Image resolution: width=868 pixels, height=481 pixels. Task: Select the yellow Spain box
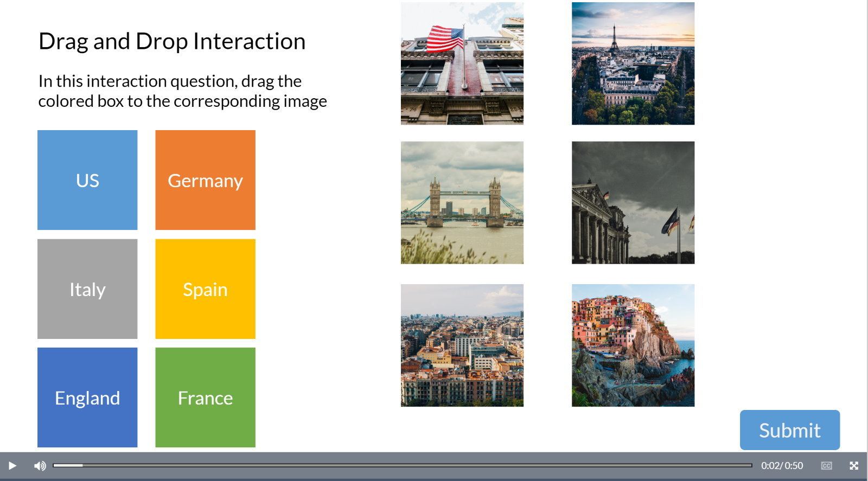205,289
